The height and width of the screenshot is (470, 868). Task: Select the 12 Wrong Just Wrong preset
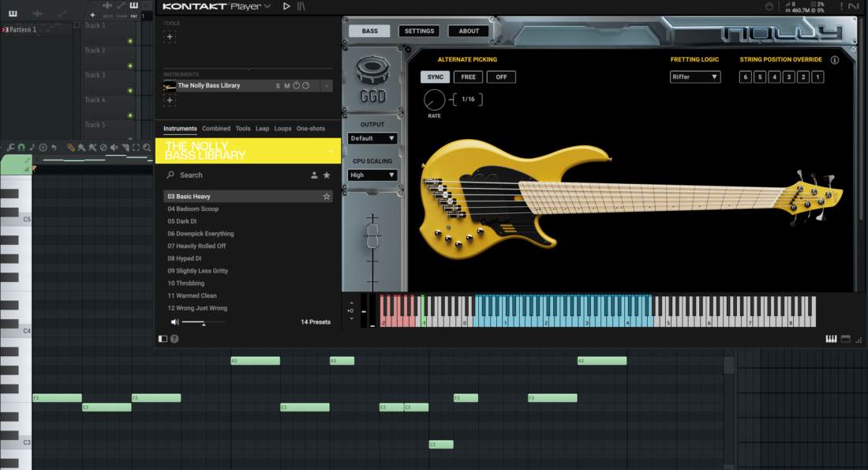pyautogui.click(x=248, y=308)
